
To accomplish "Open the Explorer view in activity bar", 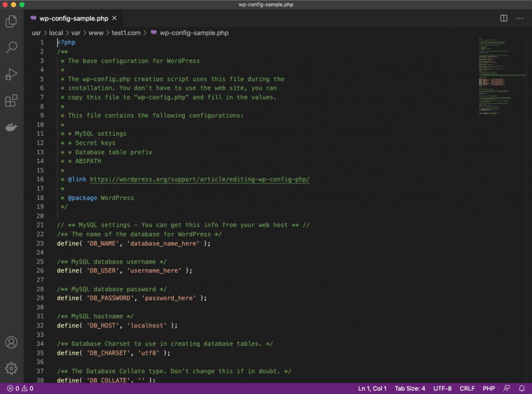I will pos(11,21).
